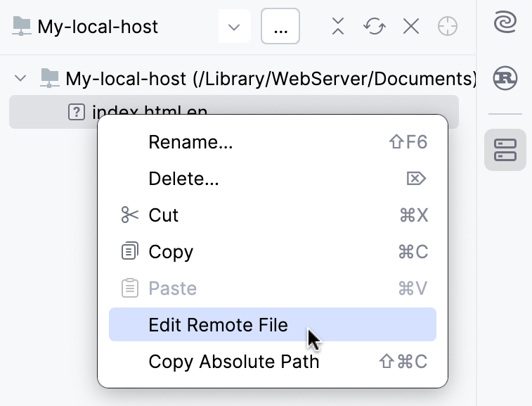Click the question mark icon of index.html.en

(x=76, y=112)
